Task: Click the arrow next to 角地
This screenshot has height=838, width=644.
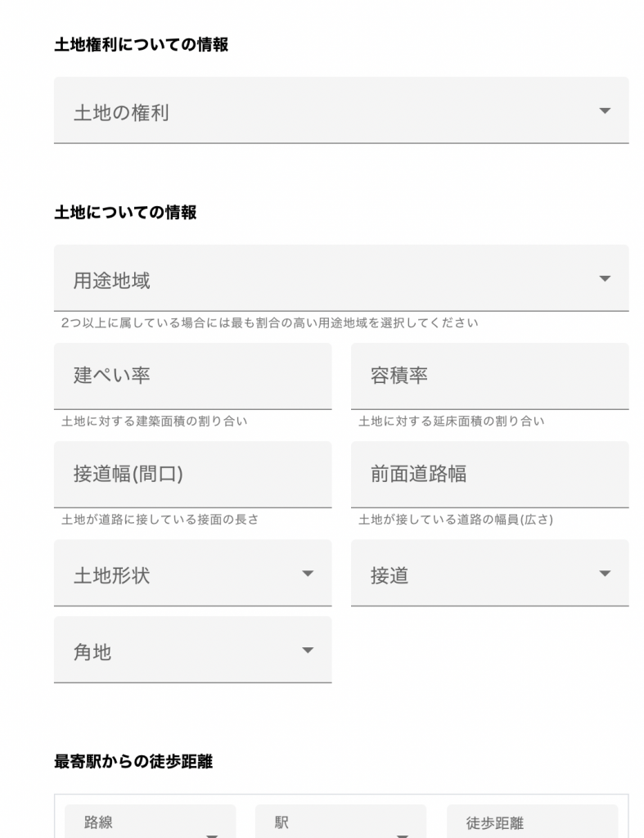Action: click(x=308, y=651)
